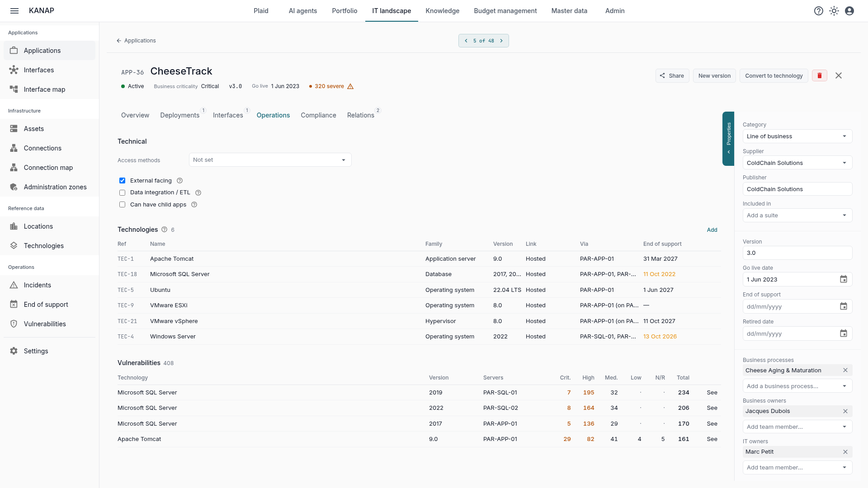Open Retired date calendar picker
This screenshot has width=868, height=488.
tap(844, 333)
